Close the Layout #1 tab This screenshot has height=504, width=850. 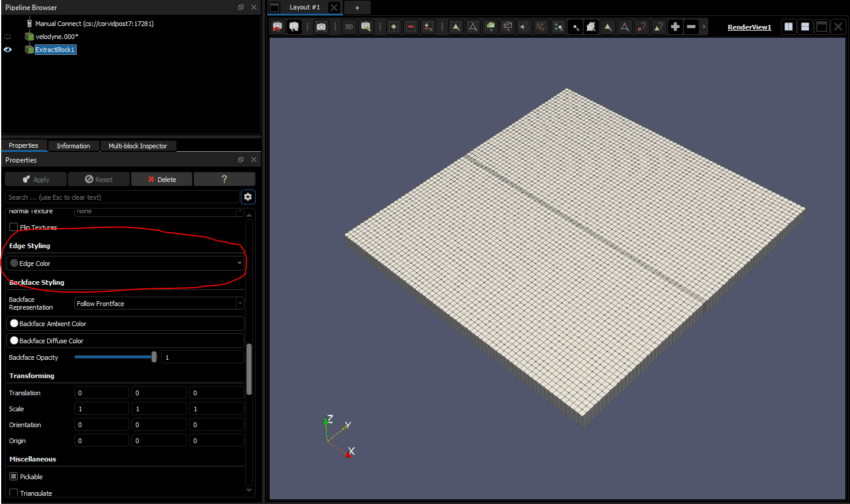click(334, 8)
